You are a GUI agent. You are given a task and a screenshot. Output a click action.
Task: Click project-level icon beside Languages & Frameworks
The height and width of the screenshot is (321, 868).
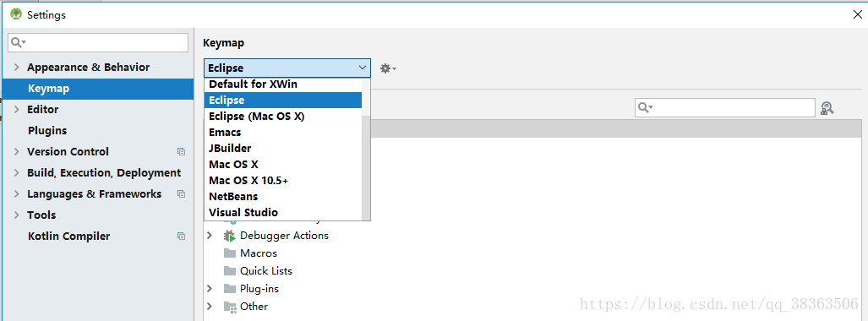click(x=181, y=193)
